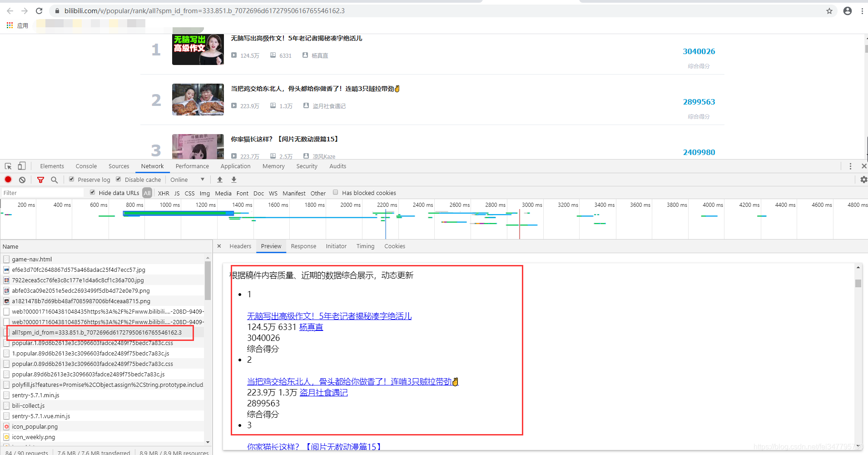Open video thumbnail ranked number 2

pyautogui.click(x=198, y=100)
